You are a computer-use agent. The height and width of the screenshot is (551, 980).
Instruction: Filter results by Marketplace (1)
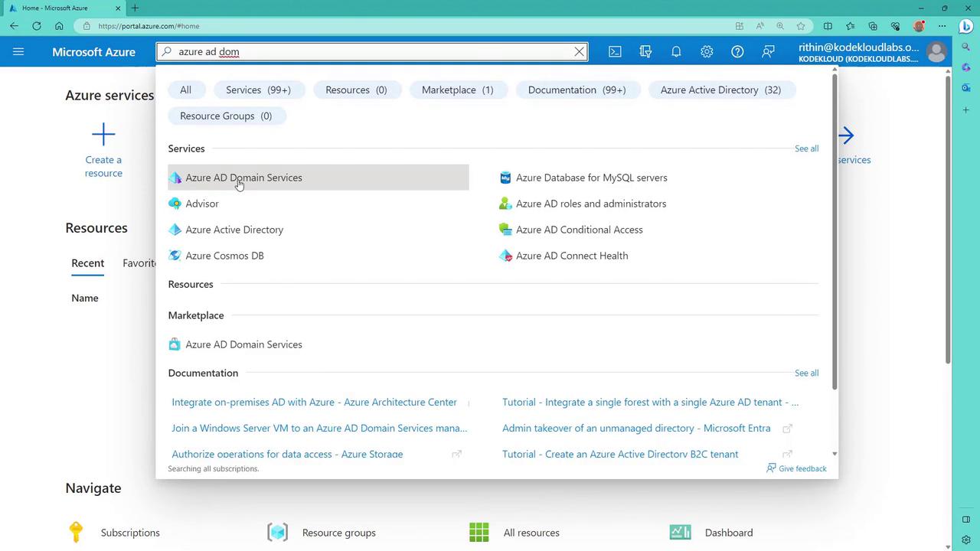pyautogui.click(x=457, y=90)
